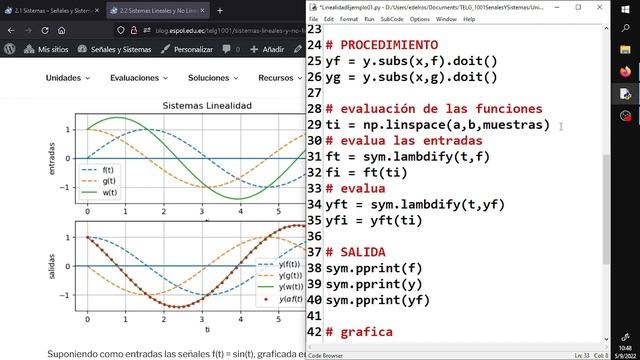640x360 pixels.
Task: Click comment '# PROCEDIMIENTO' on line 24
Action: [x=382, y=45]
